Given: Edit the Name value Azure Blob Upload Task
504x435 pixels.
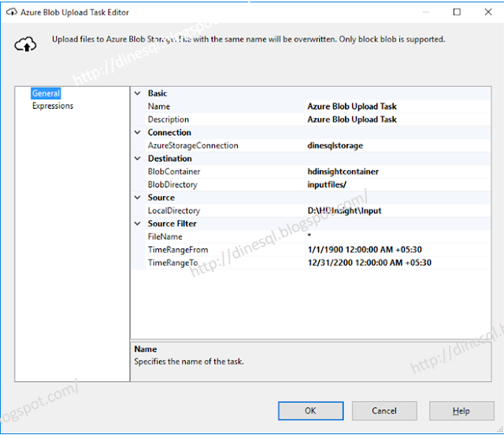Looking at the screenshot, I should pos(398,106).
